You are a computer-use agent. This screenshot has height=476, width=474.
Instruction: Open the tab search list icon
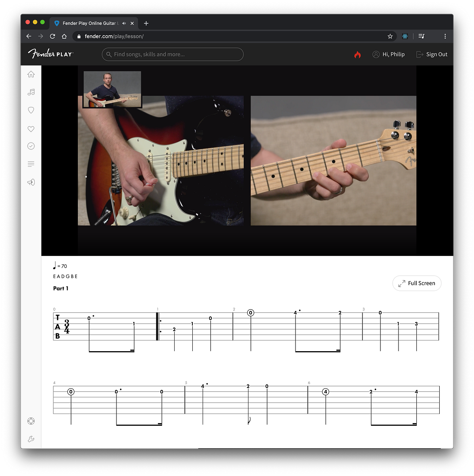pyautogui.click(x=421, y=36)
